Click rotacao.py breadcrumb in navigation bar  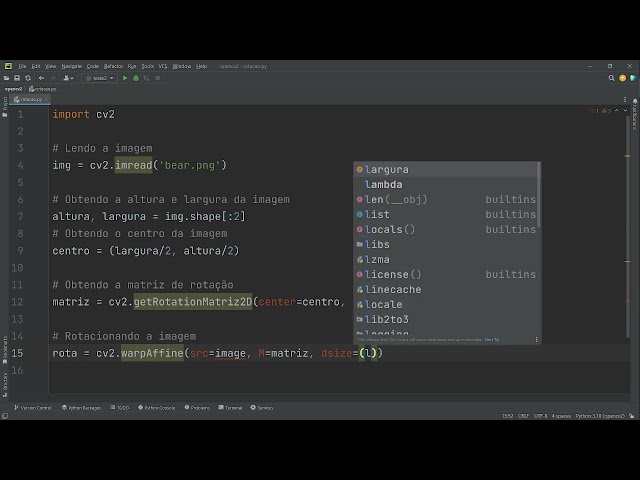point(42,89)
